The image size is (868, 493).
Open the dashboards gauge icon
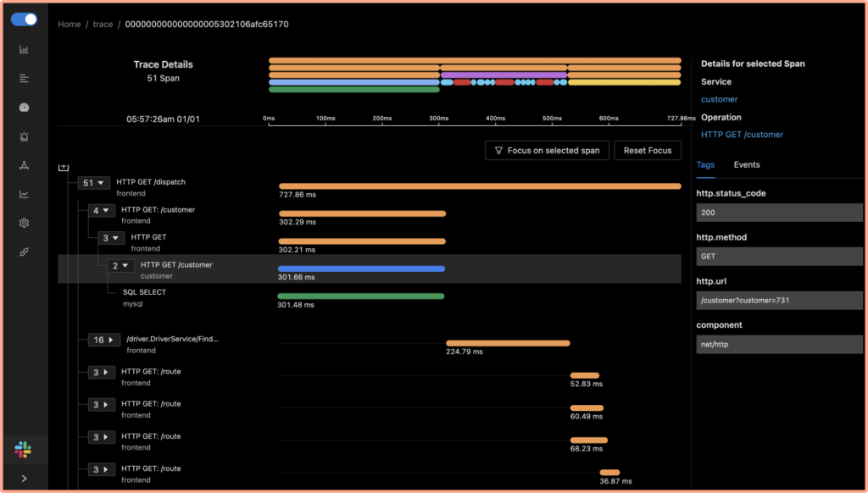click(24, 107)
